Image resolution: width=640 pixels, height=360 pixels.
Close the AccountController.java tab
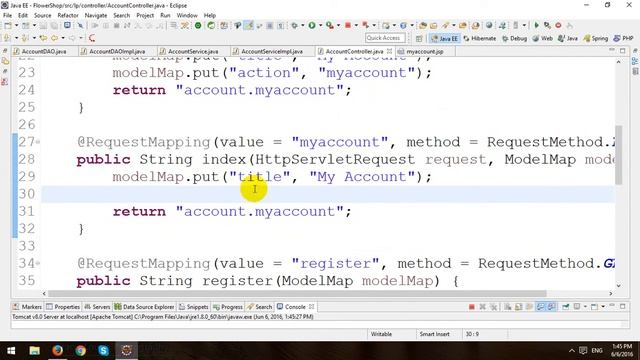click(x=389, y=51)
